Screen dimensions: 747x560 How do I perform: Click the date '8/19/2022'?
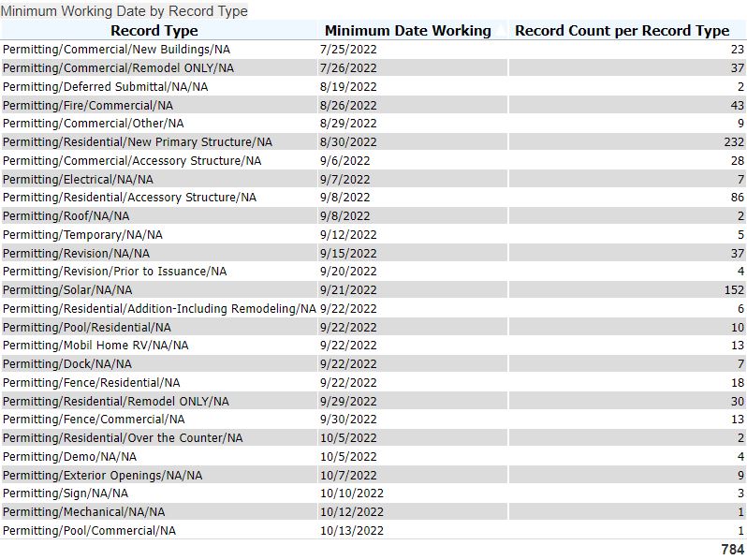348,87
